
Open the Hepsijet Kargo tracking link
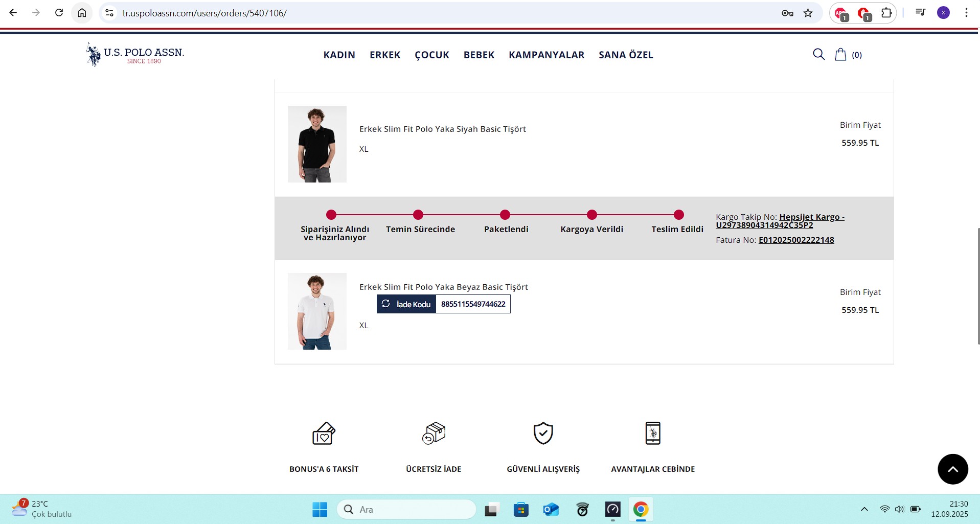click(780, 221)
